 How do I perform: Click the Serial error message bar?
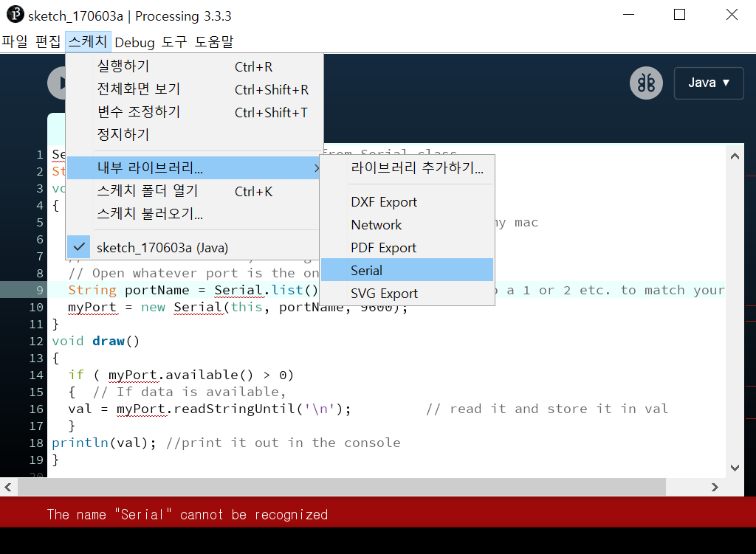point(378,513)
